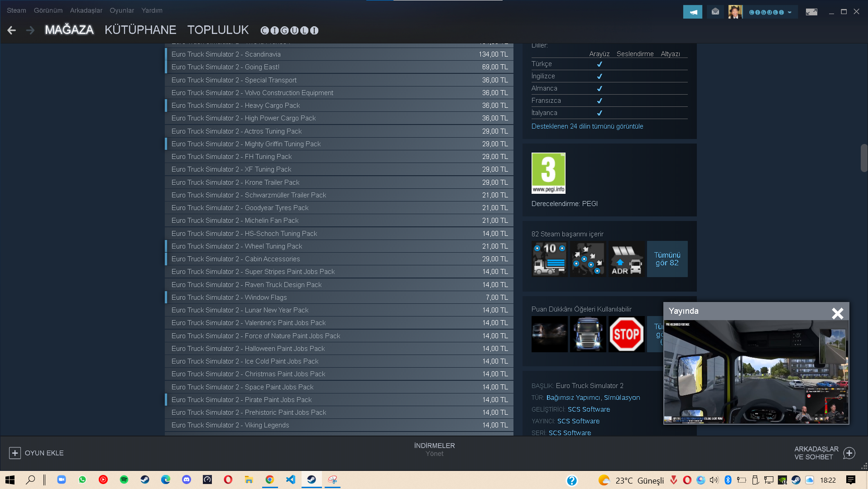
Task: View the '10 deliveries' truck achievement icon
Action: [x=549, y=259]
